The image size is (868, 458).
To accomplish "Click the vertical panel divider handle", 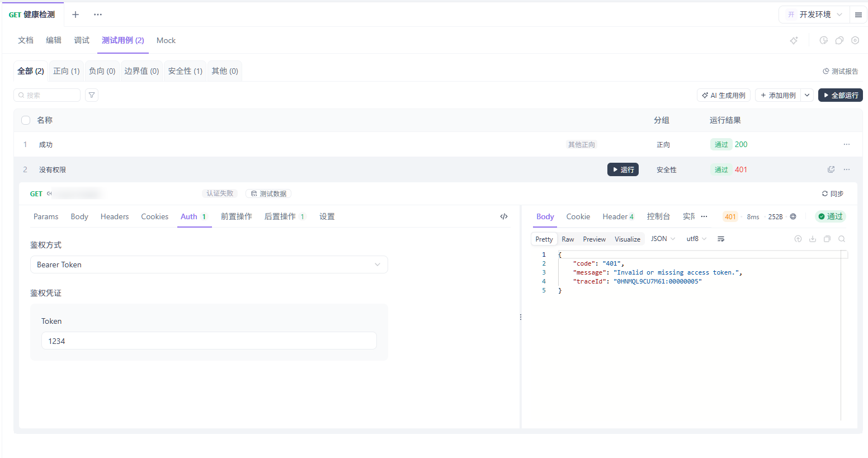I will pyautogui.click(x=521, y=317).
